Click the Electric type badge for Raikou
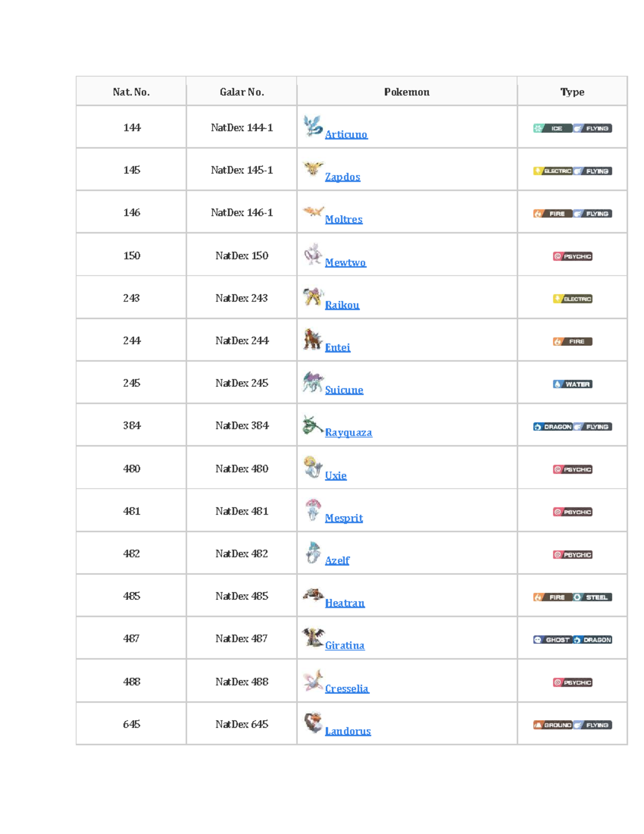The image size is (644, 834). click(573, 299)
